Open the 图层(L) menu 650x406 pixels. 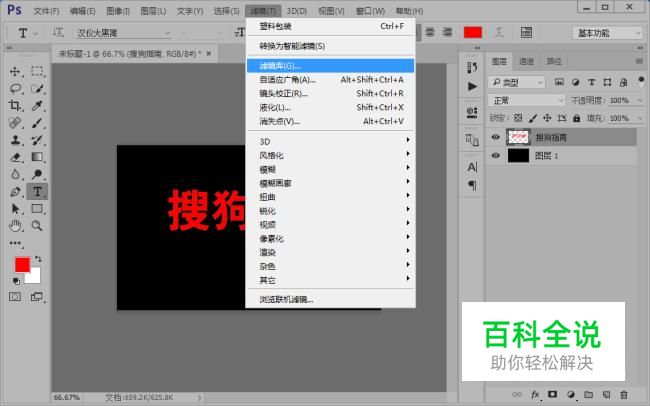coord(153,11)
